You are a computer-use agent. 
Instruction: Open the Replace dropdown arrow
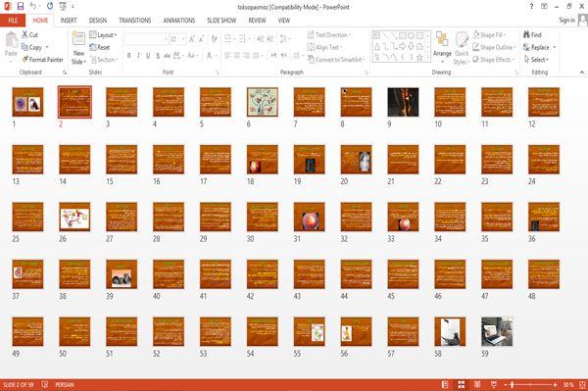point(555,47)
